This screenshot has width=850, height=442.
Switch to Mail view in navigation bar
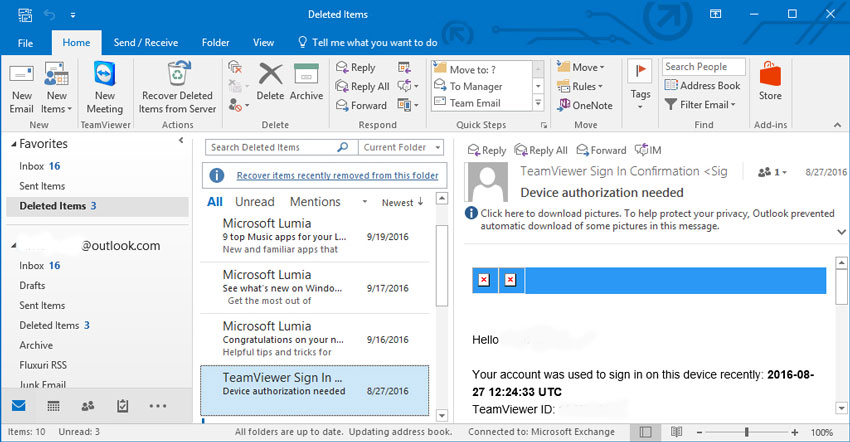19,406
